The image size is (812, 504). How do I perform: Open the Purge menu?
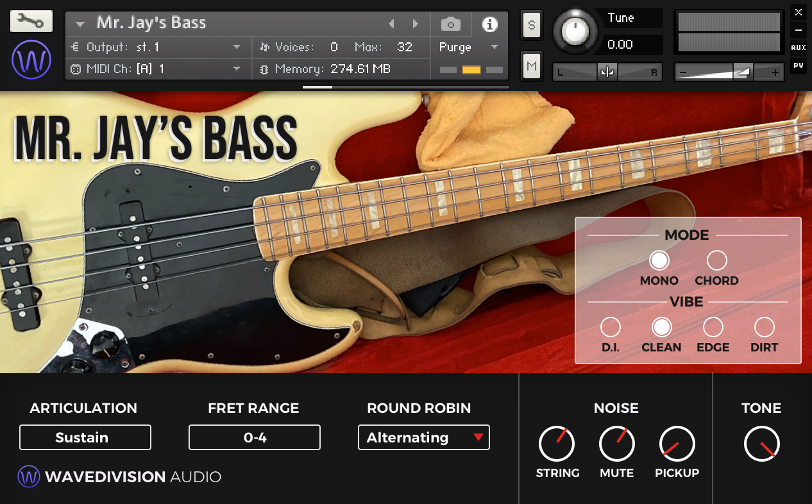(x=457, y=47)
